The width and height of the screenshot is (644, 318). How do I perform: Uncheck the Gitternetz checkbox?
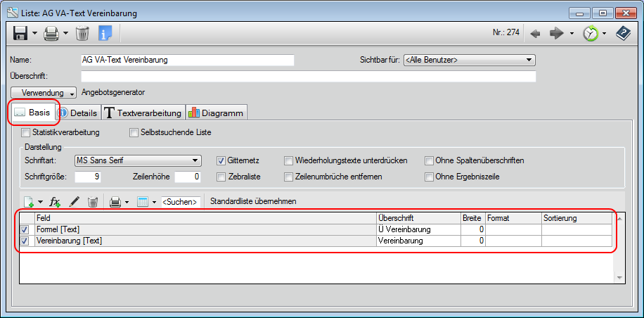pos(221,160)
